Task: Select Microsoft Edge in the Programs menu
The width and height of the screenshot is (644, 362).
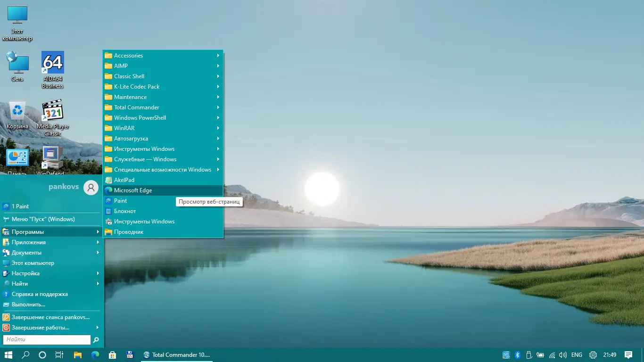Action: [x=133, y=190]
